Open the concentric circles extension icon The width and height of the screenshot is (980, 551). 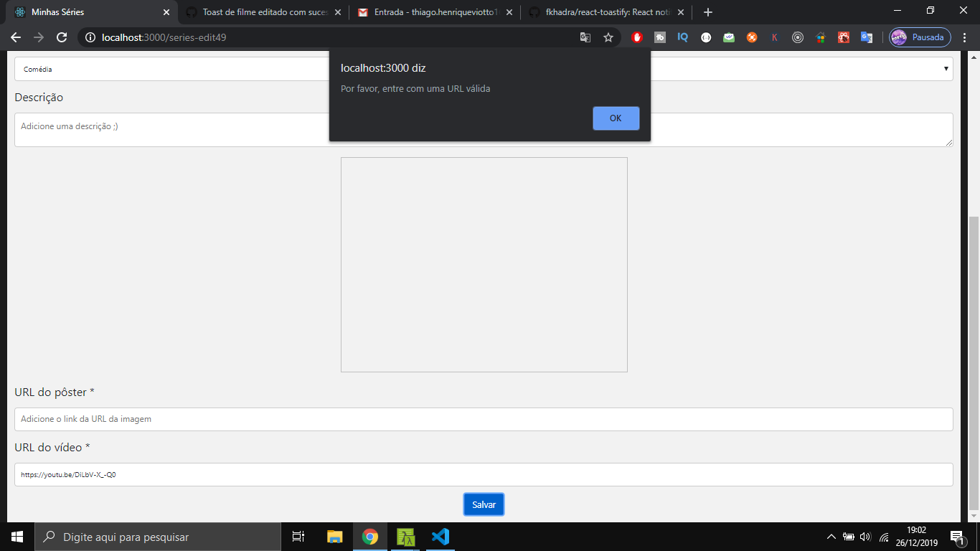pyautogui.click(x=798, y=37)
